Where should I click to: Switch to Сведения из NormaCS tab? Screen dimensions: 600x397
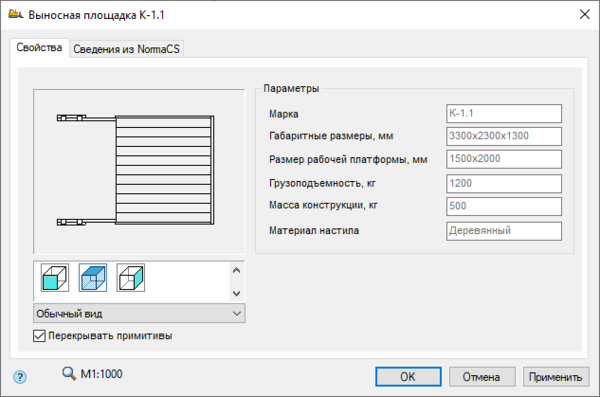click(x=126, y=49)
